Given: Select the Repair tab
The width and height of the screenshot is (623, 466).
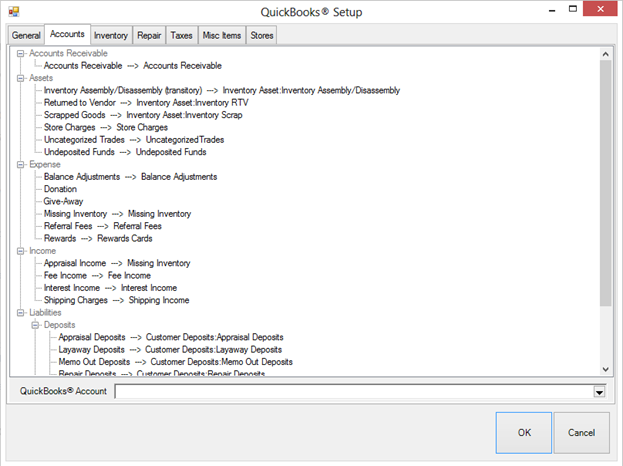Looking at the screenshot, I should click(x=149, y=35).
